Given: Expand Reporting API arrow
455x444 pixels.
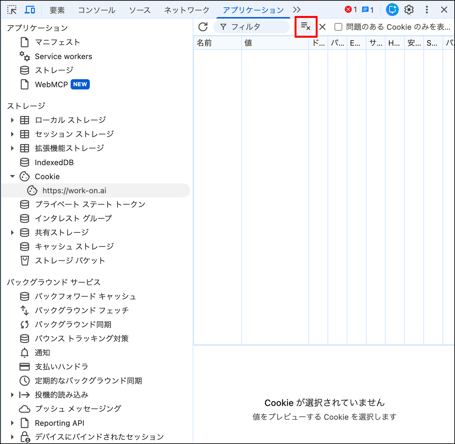Looking at the screenshot, I should click(12, 423).
